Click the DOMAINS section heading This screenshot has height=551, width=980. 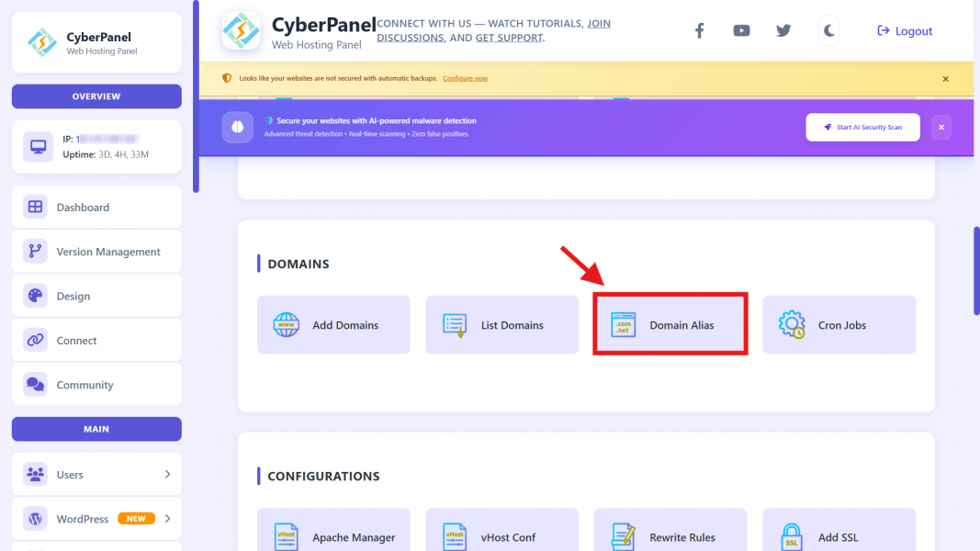point(299,264)
